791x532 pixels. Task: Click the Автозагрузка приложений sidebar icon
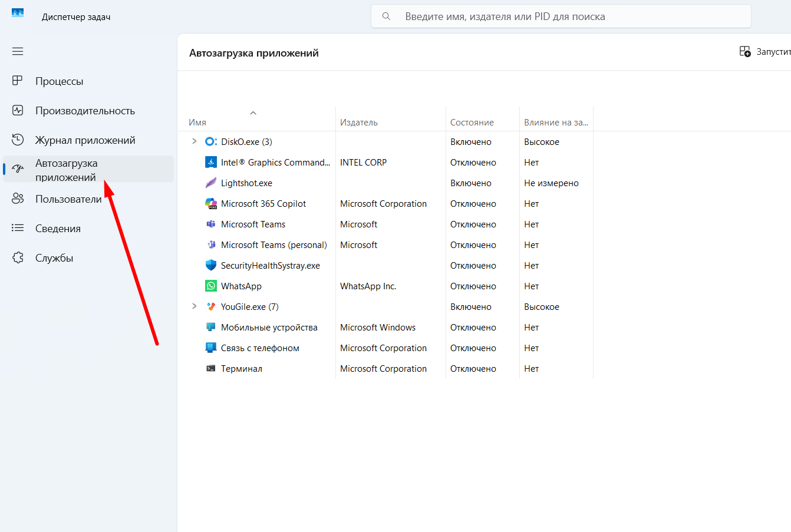(18, 169)
